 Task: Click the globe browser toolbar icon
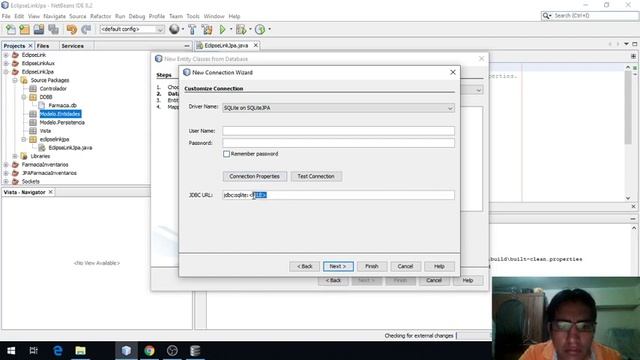[x=174, y=29]
